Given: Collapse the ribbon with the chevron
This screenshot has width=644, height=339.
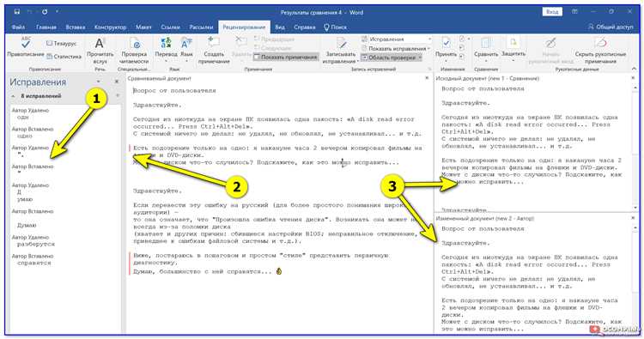Looking at the screenshot, I should coord(635,69).
